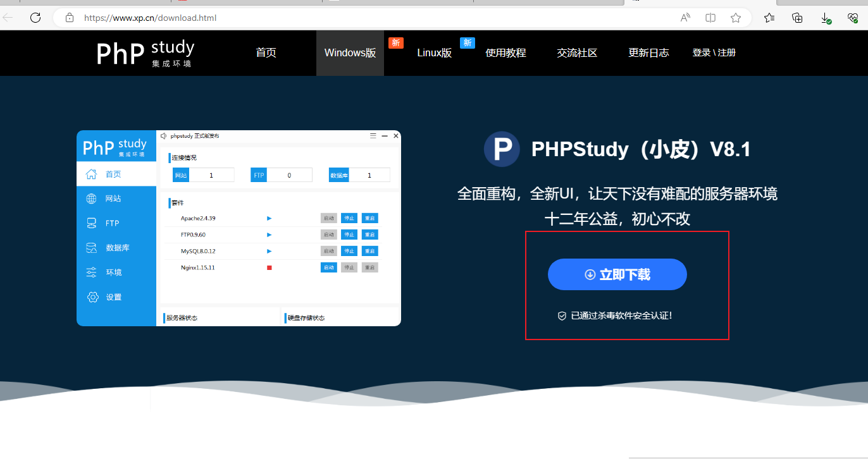Activate the Read aloud icon
The width and height of the screenshot is (868, 459).
(685, 18)
